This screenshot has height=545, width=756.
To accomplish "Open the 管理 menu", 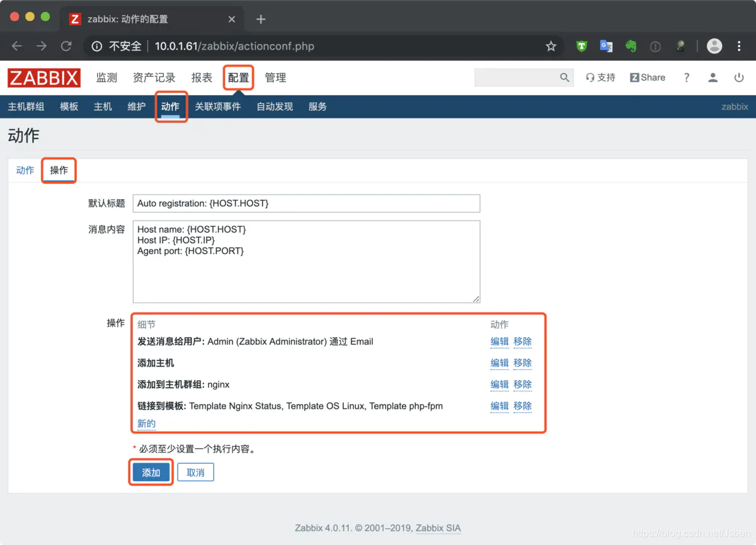I will click(275, 77).
